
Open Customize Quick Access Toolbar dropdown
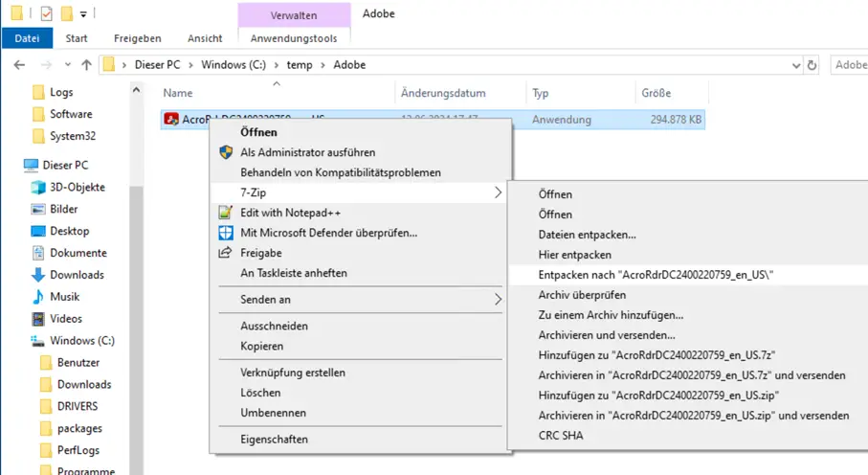83,14
